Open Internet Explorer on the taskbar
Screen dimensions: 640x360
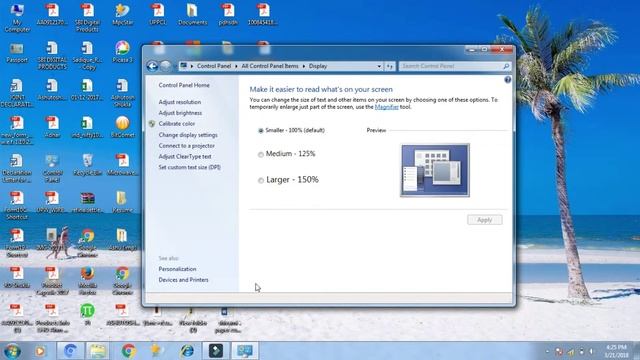coord(187,351)
